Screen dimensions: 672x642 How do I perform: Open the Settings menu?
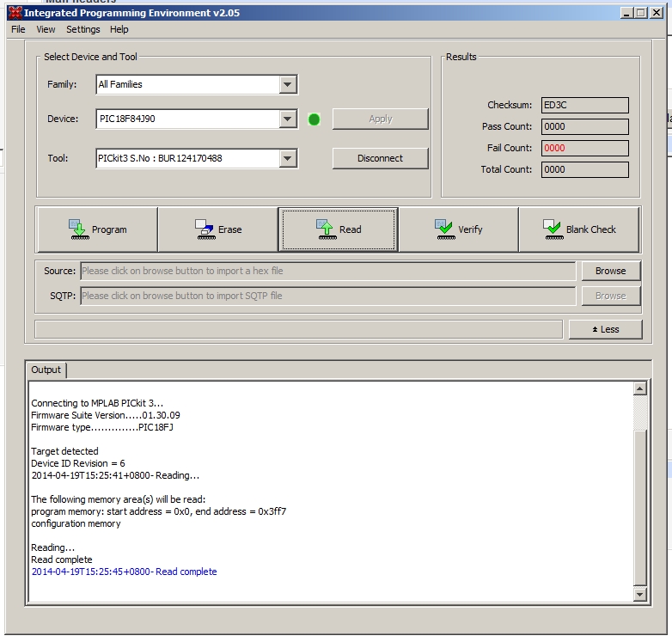pos(82,29)
